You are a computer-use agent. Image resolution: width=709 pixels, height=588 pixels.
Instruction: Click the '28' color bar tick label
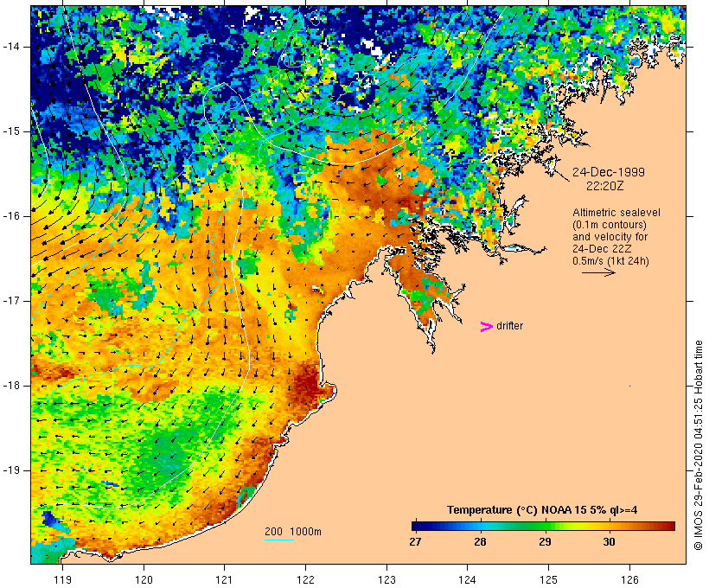pos(480,541)
